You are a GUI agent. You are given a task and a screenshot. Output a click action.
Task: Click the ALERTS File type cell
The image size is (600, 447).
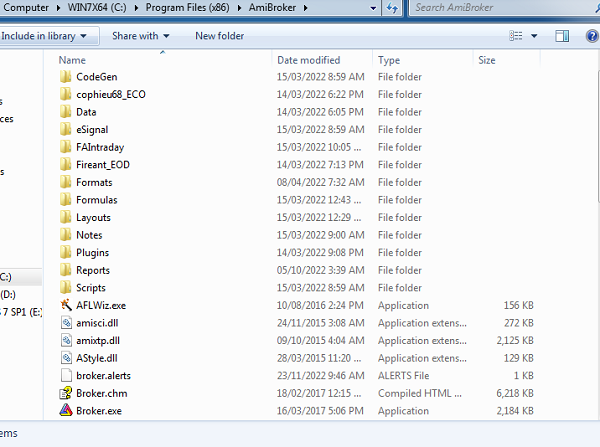click(403, 376)
